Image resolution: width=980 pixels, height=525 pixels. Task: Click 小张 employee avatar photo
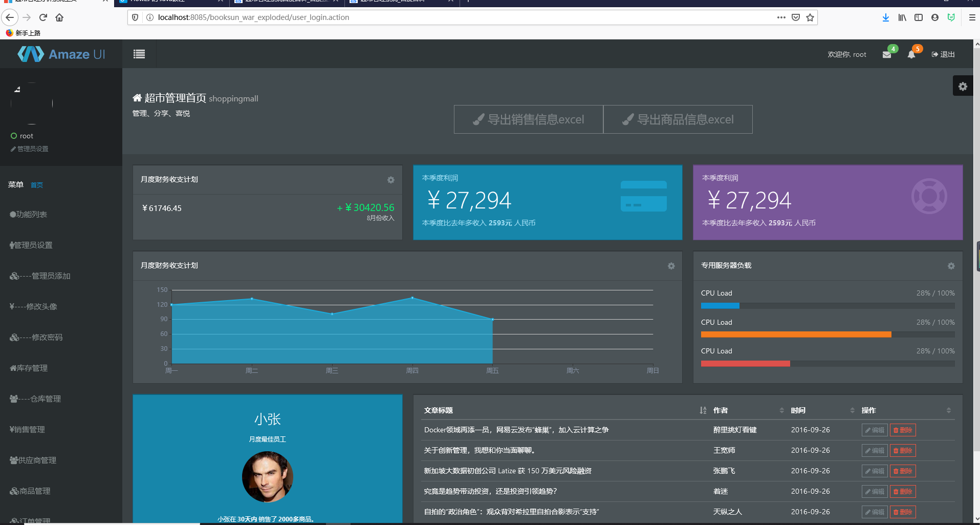coord(267,477)
